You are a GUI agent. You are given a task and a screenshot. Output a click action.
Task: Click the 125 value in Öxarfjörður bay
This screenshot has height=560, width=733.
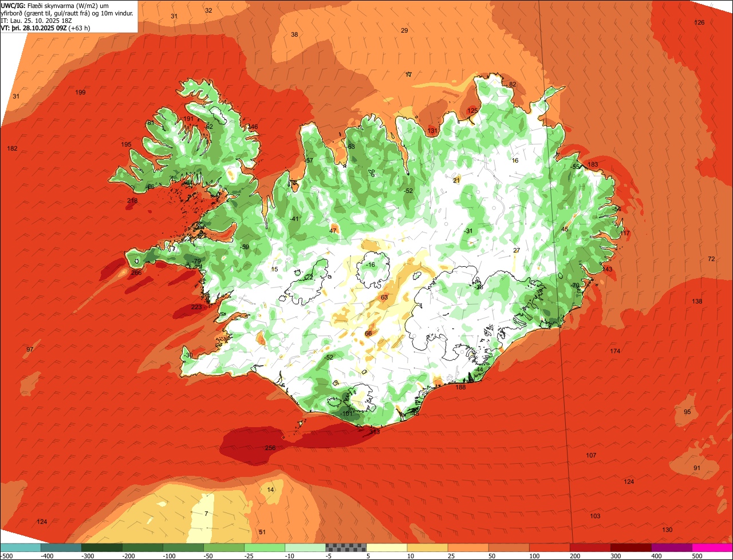472,111
